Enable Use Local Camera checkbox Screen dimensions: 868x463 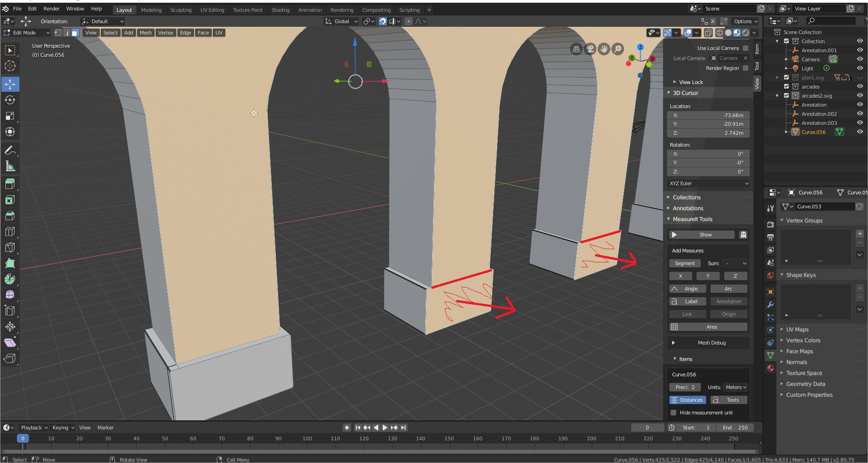(x=746, y=48)
